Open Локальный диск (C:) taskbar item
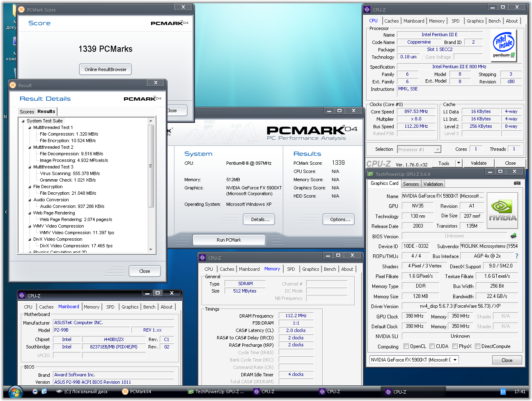Screen dimensions: 532x401 coord(82,392)
